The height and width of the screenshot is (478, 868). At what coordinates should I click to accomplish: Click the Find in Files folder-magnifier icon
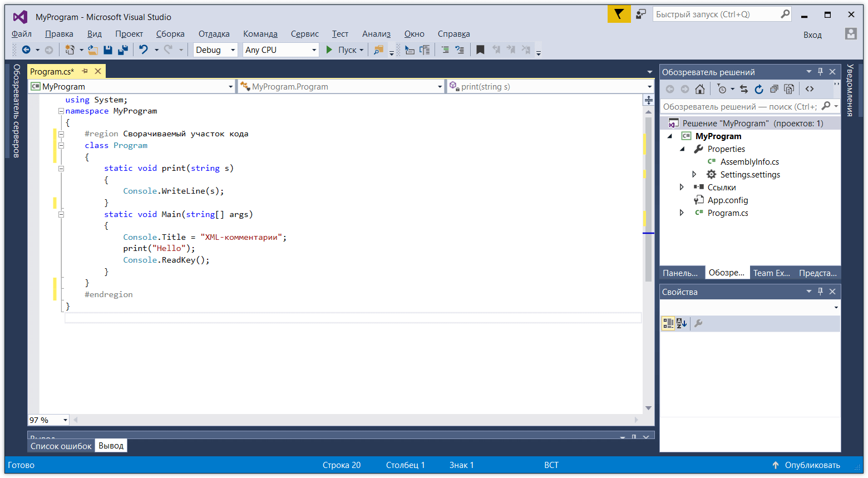coord(378,50)
